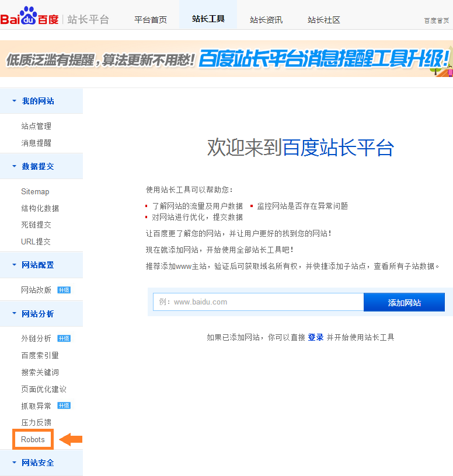Image resolution: width=453 pixels, height=476 pixels.
Task: Focus the website URL input field
Action: click(x=258, y=302)
